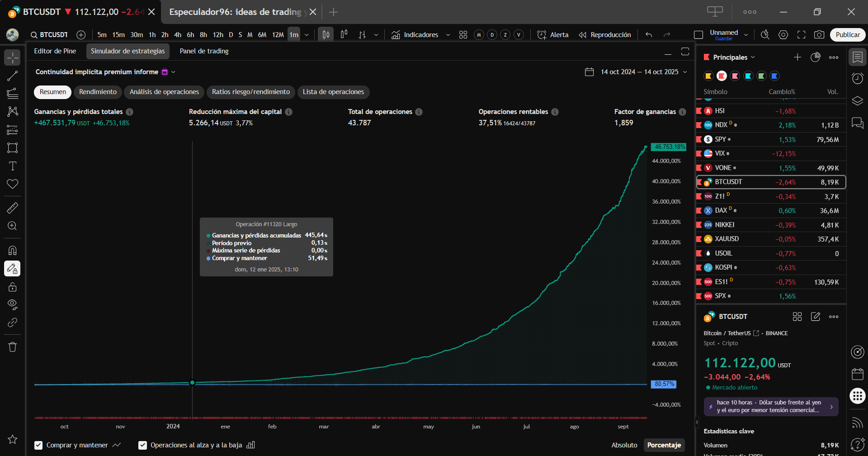Image resolution: width=868 pixels, height=456 pixels.
Task: Uncheck Comprar y mantener checkbox
Action: [x=39, y=445]
